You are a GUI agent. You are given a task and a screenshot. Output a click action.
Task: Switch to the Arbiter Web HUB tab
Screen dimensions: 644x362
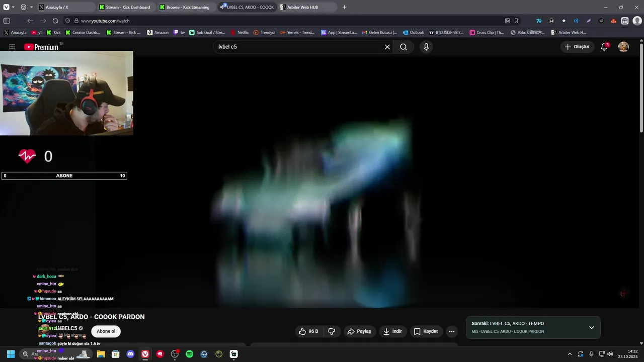point(307,7)
